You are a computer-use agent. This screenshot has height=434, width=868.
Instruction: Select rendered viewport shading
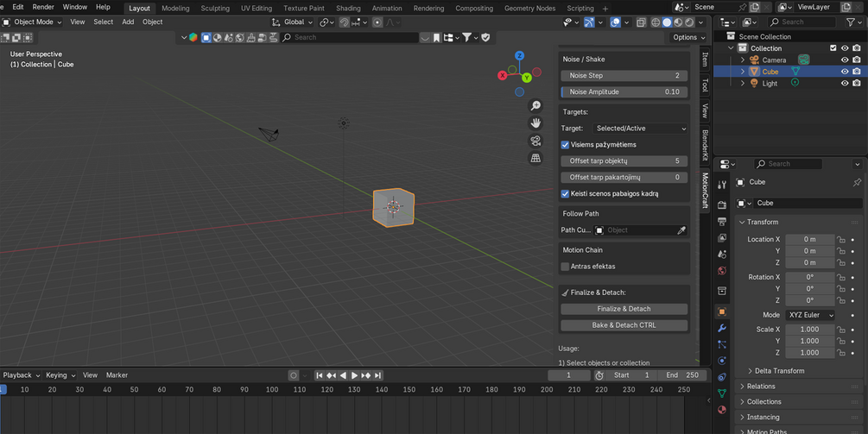click(x=690, y=22)
